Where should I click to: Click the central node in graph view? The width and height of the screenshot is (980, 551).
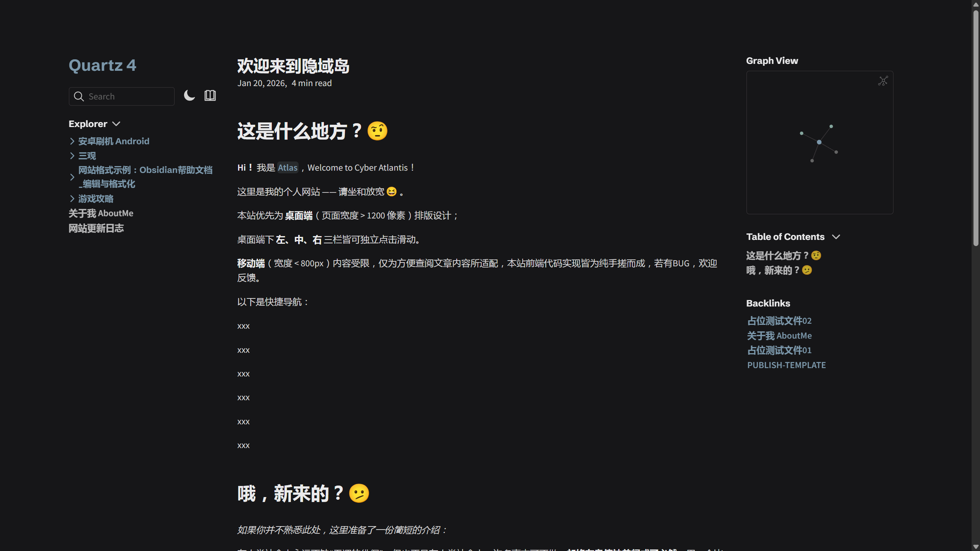(x=819, y=142)
